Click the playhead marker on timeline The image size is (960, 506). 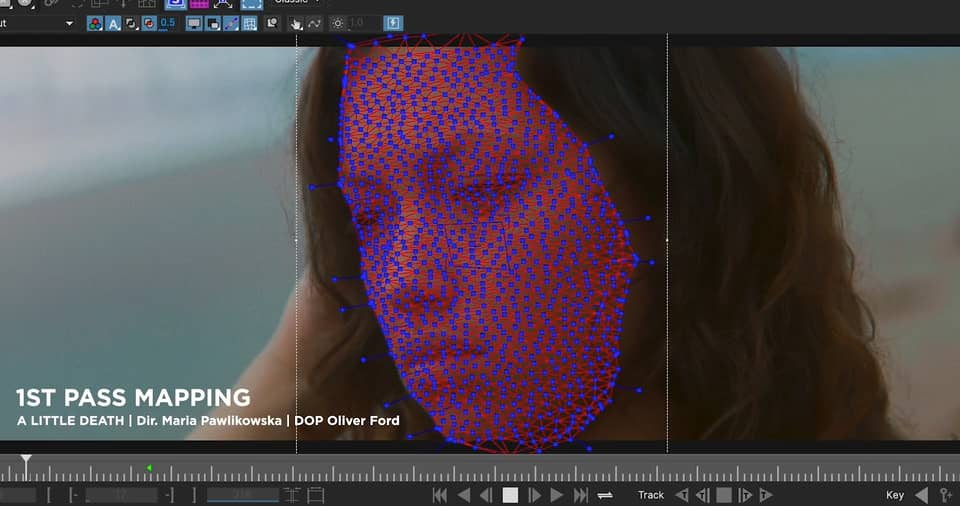pyautogui.click(x=26, y=459)
